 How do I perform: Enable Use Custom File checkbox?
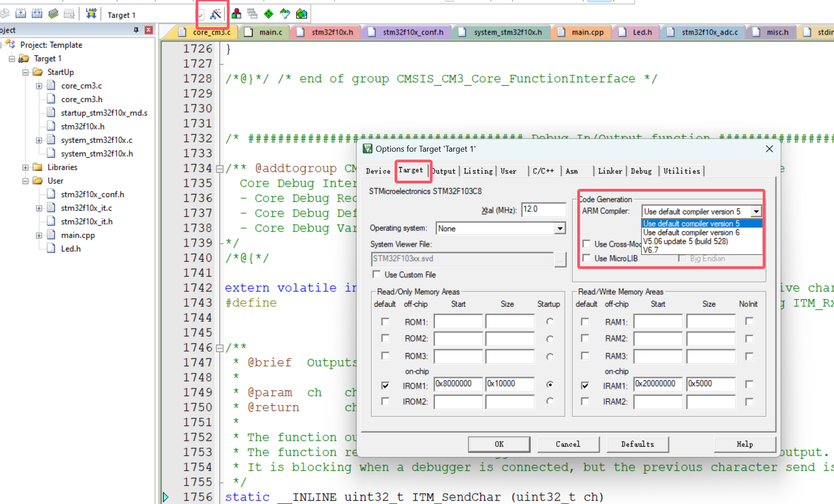click(x=376, y=274)
